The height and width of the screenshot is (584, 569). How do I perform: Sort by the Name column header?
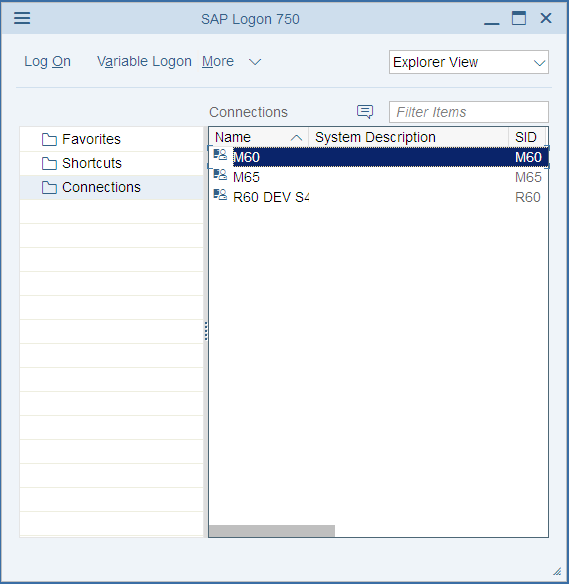[x=258, y=137]
